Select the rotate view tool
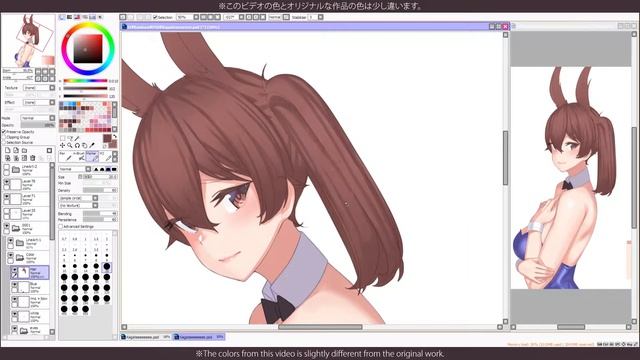 (x=77, y=145)
